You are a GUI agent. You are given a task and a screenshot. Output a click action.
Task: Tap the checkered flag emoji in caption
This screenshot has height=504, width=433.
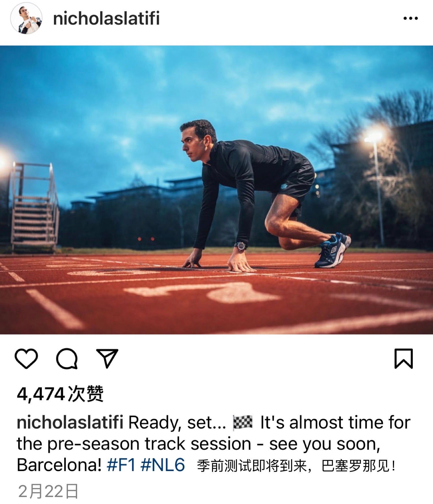(x=243, y=423)
